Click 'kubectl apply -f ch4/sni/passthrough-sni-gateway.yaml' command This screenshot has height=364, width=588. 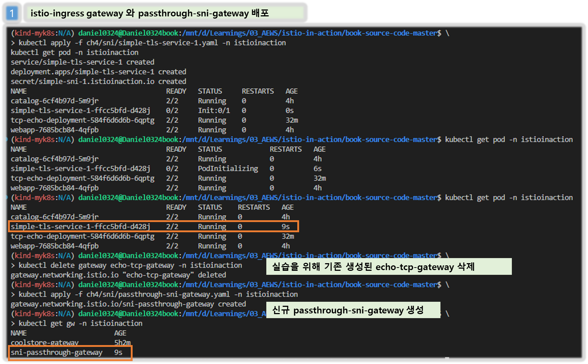[154, 294]
